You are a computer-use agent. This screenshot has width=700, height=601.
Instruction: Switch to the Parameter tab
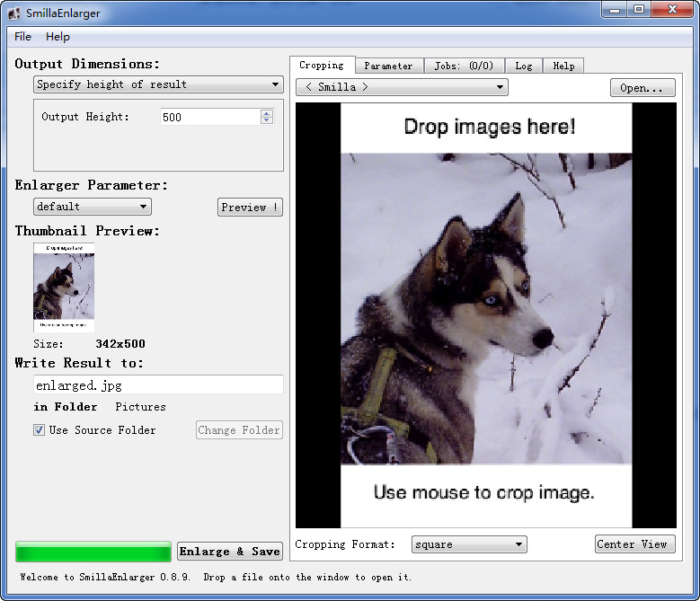pos(388,66)
